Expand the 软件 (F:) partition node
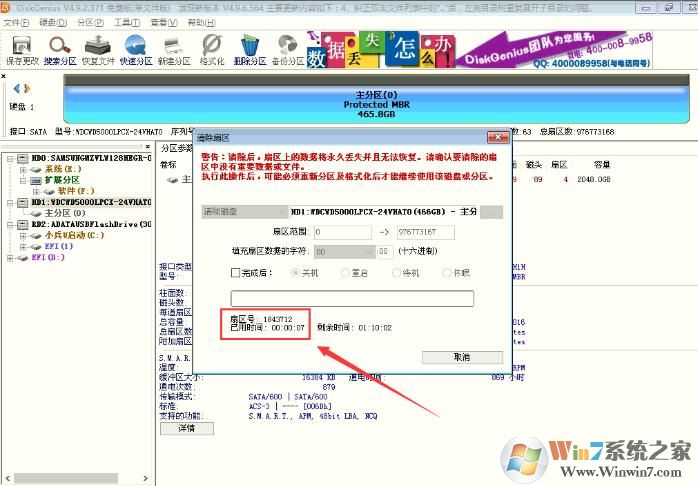 (x=37, y=192)
